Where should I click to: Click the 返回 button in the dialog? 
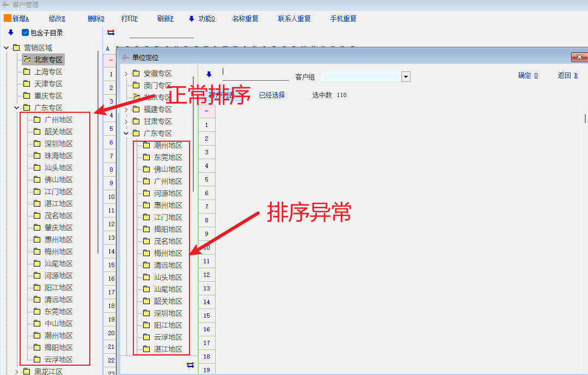point(567,75)
